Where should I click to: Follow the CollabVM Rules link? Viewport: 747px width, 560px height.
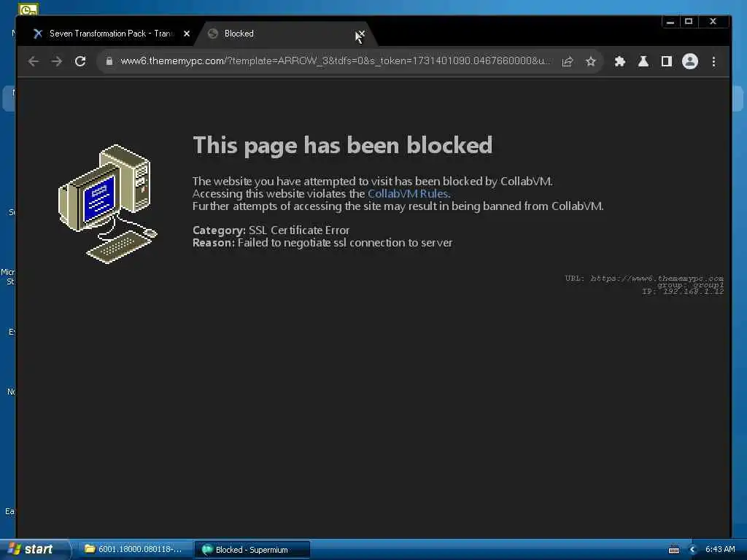click(408, 193)
